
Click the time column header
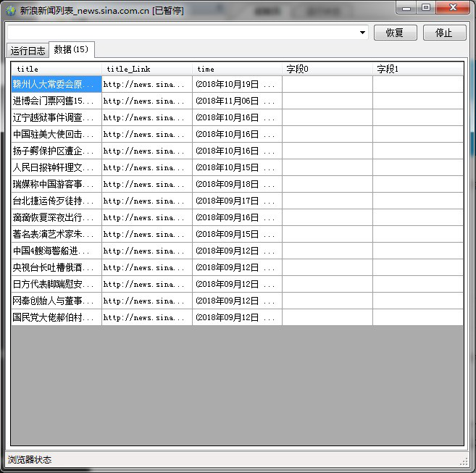click(237, 69)
